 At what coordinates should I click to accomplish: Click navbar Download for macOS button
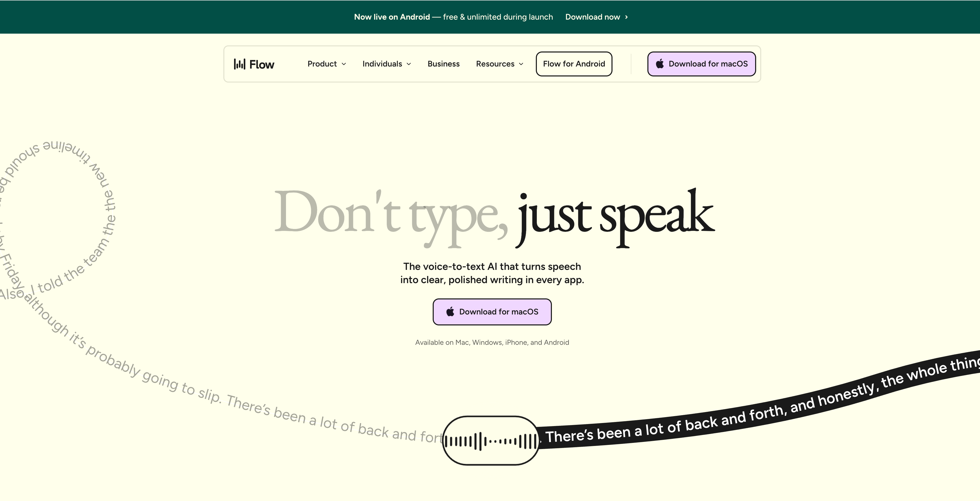point(702,64)
